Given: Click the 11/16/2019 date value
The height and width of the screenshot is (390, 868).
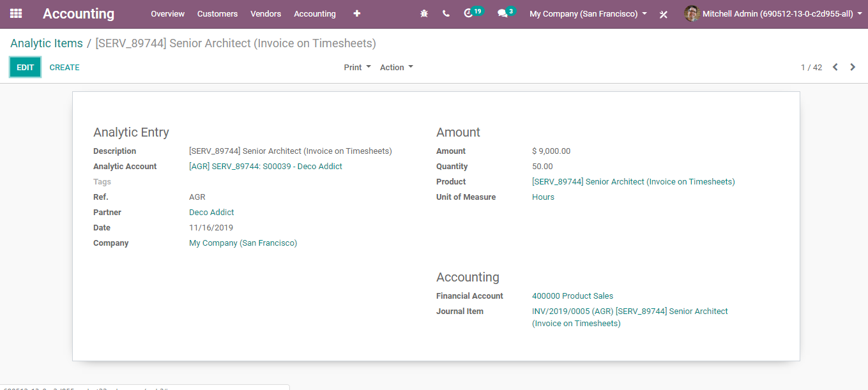Looking at the screenshot, I should [211, 228].
